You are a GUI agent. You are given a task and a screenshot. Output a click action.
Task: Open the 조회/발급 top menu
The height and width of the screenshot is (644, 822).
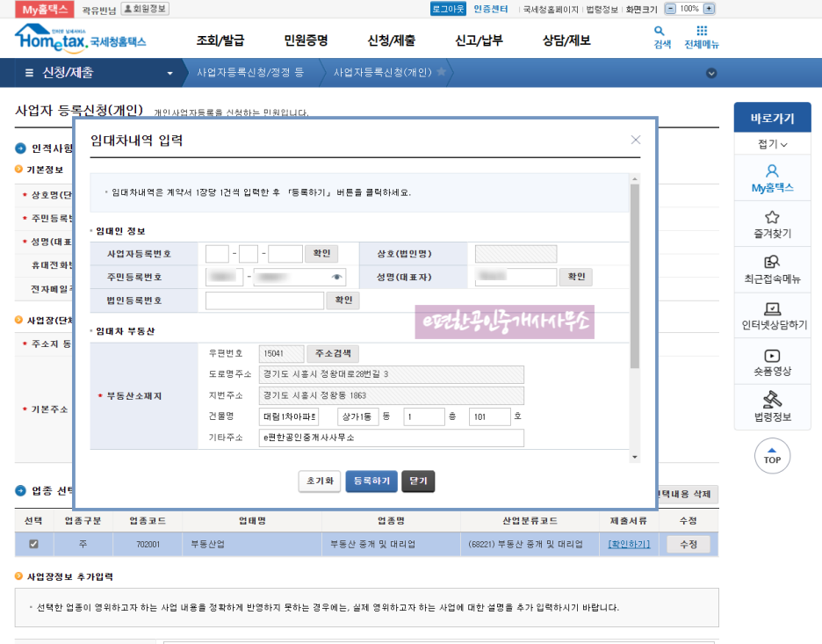220,40
